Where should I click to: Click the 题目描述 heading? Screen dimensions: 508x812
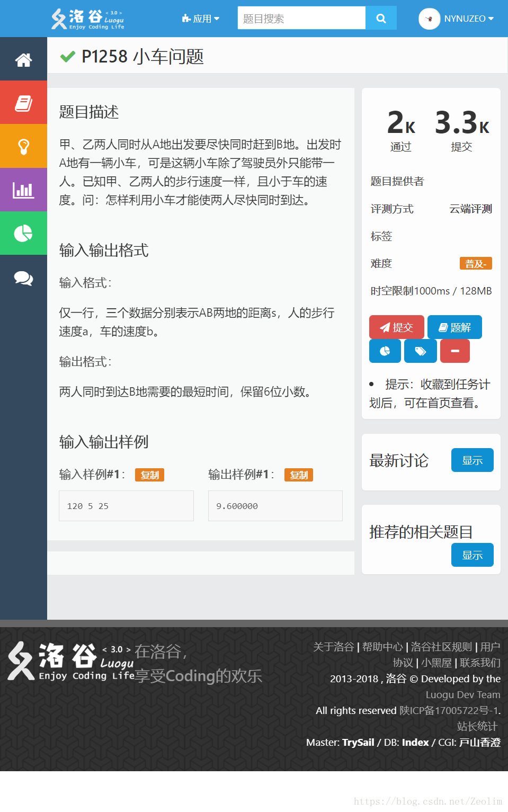[x=89, y=112]
